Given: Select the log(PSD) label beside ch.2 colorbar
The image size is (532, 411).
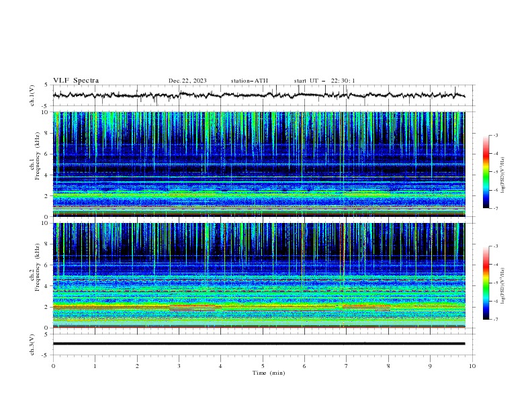Looking at the screenshot, I should (x=503, y=286).
